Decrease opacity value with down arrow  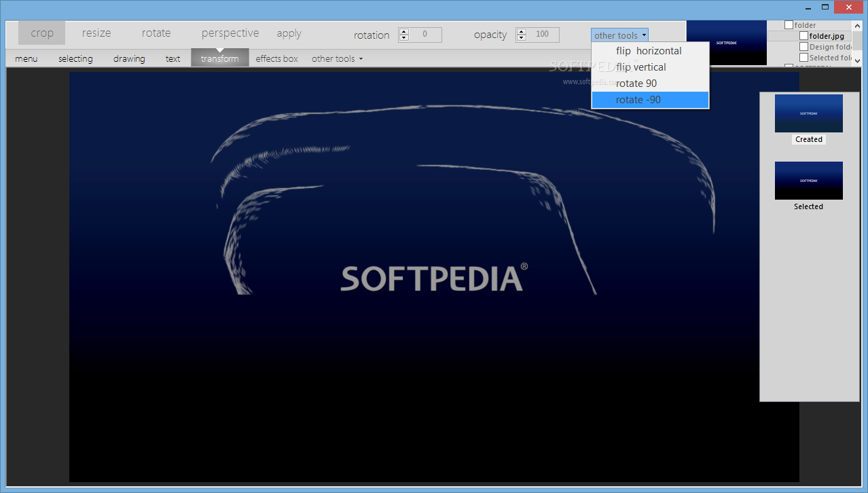522,38
